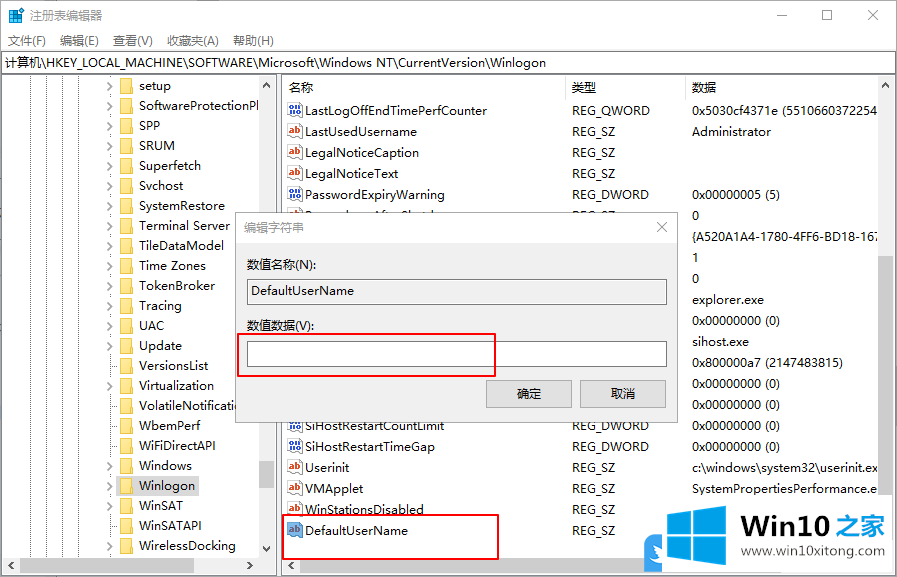Image resolution: width=897 pixels, height=577 pixels.
Task: Open the 文件(F) menu
Action: coord(27,41)
